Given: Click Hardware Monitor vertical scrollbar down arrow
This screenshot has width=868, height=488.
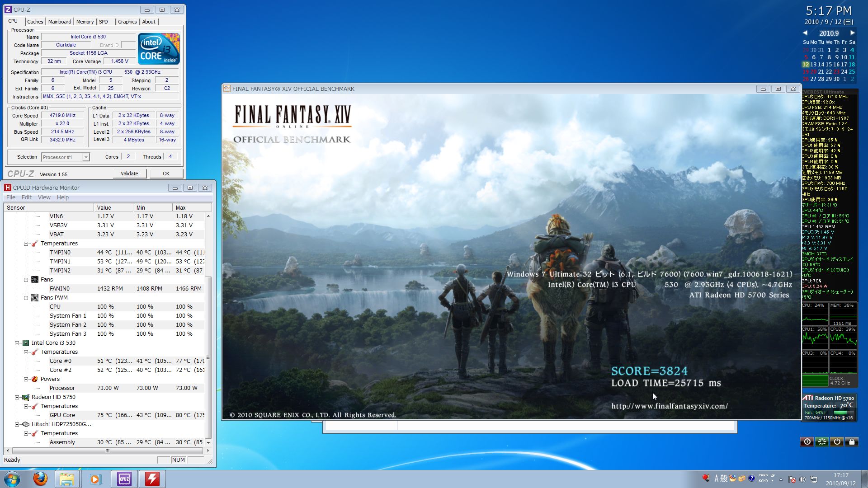Looking at the screenshot, I should pos(208,442).
